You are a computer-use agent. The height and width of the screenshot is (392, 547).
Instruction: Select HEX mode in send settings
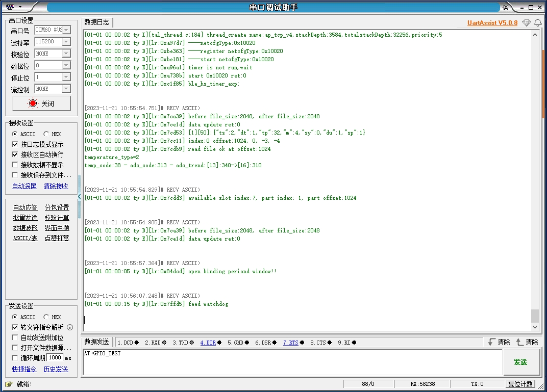pyautogui.click(x=46, y=317)
